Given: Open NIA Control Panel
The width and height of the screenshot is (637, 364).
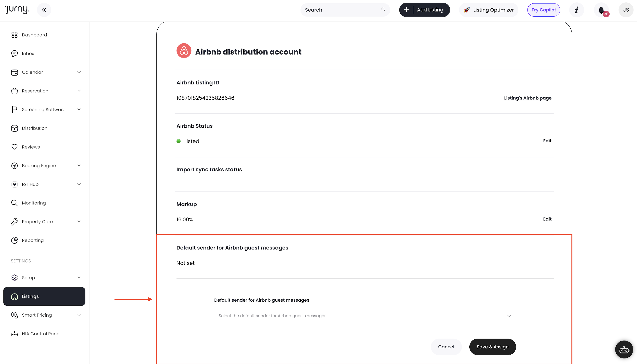Looking at the screenshot, I should pyautogui.click(x=41, y=334).
